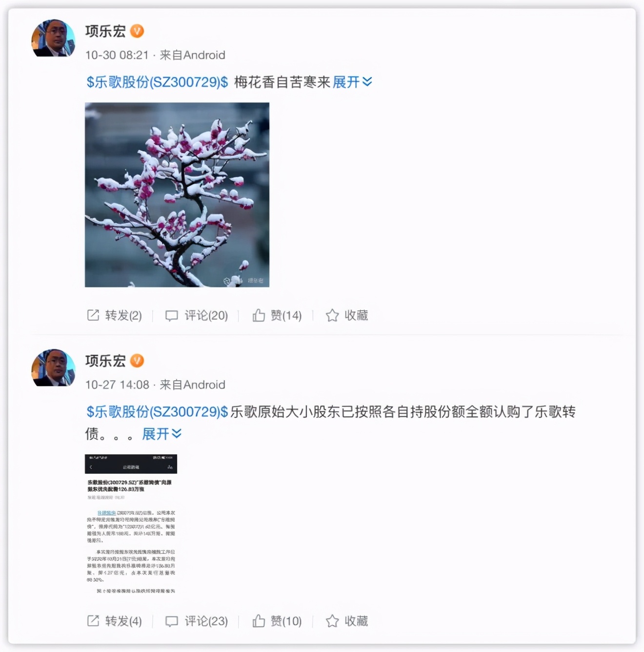Open the news article screenshot thumbnail
The image size is (644, 652).
click(x=131, y=525)
